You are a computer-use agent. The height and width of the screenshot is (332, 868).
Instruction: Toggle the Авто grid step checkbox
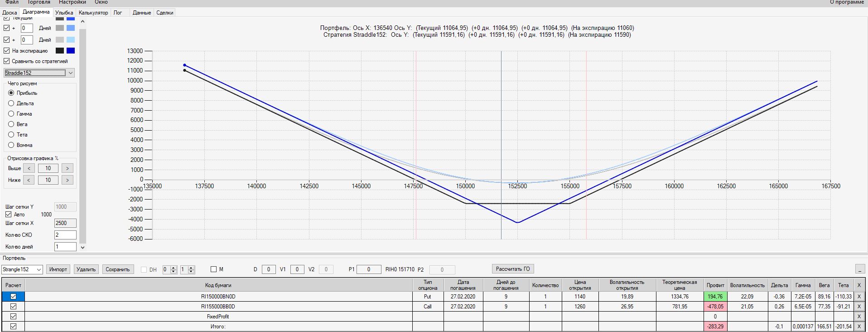pyautogui.click(x=8, y=215)
